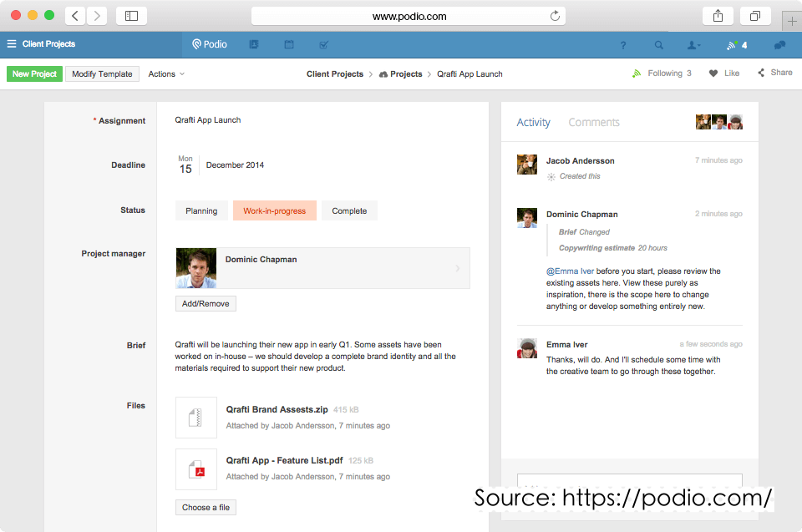Open a new Safari tab

click(792, 22)
